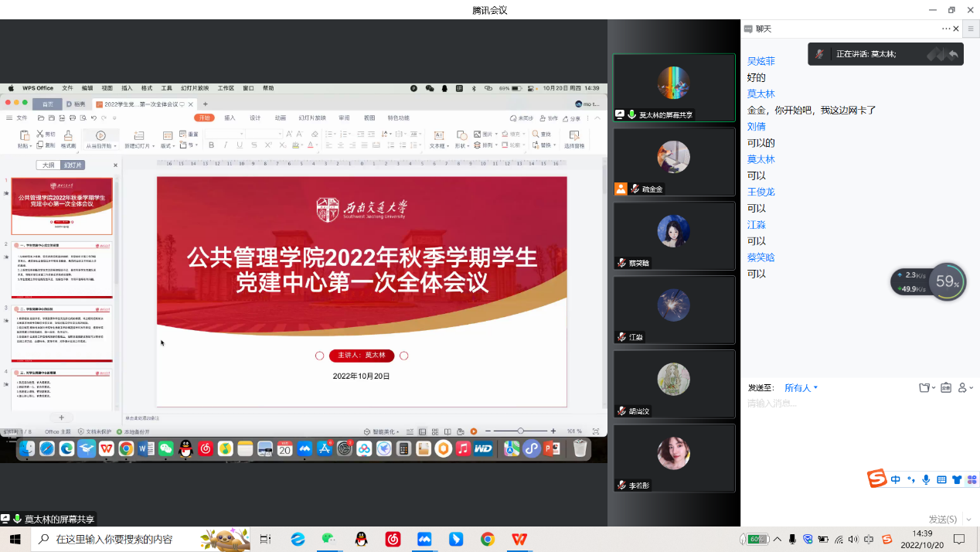
Task: Open the 新建幻灯片 dropdown
Action: pyautogui.click(x=140, y=145)
